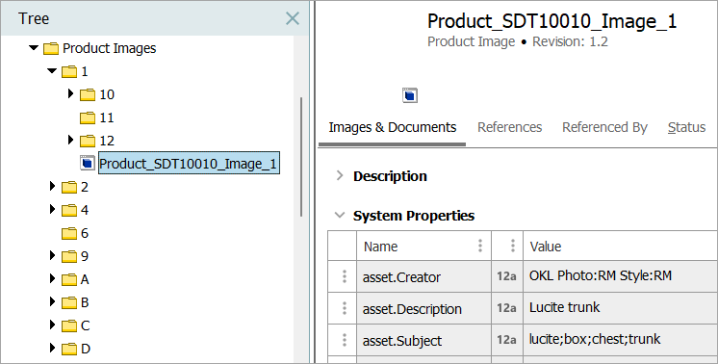Select folder 11 icon in the tree
Image resolution: width=718 pixels, height=364 pixels.
point(87,118)
